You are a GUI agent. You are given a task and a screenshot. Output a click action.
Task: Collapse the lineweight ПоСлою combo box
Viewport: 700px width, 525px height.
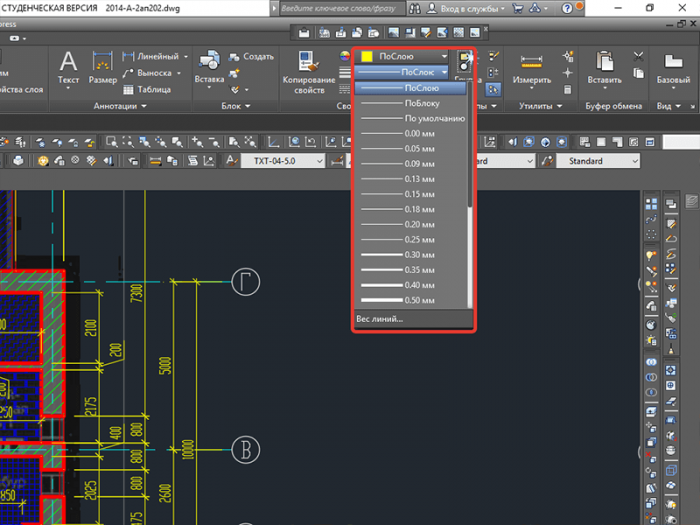pos(444,72)
